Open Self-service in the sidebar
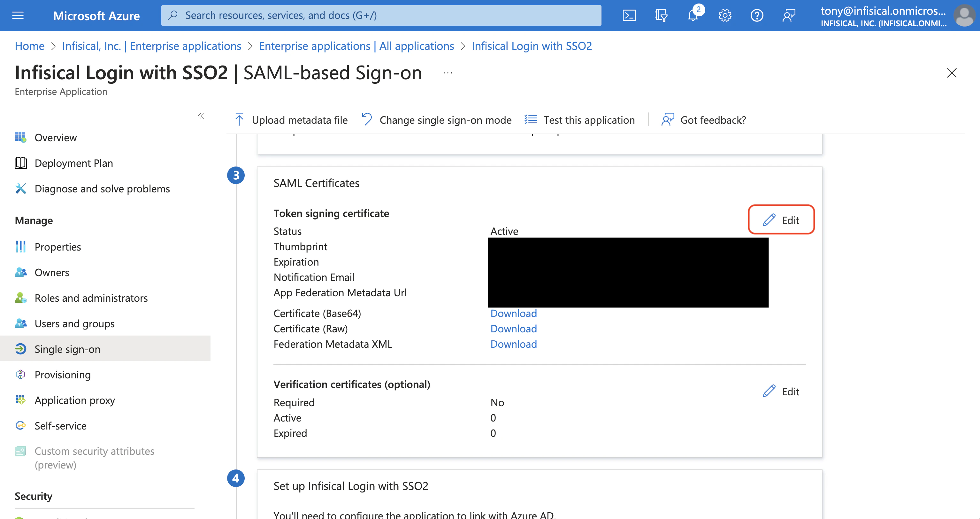 click(60, 425)
